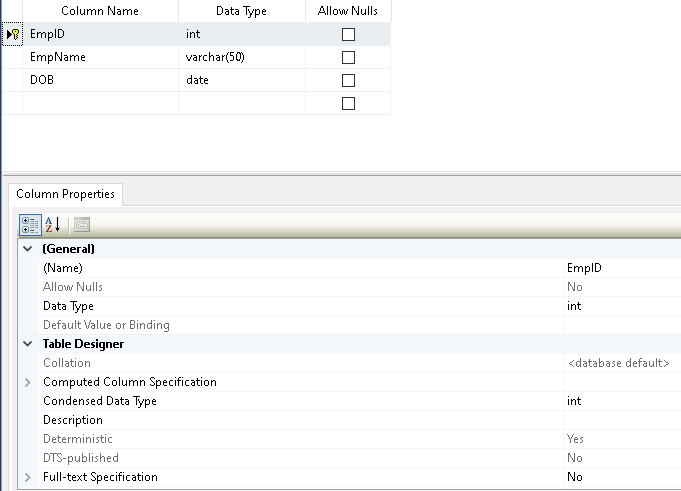Click the primary key row selector for EmpID
The width and height of the screenshot is (681, 491).
coord(12,34)
